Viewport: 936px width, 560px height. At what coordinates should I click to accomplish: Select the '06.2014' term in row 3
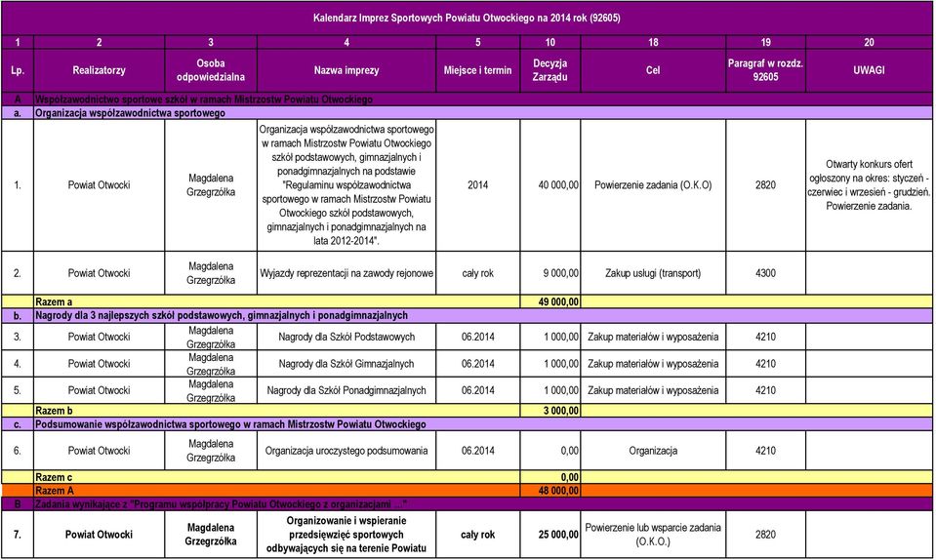point(477,337)
